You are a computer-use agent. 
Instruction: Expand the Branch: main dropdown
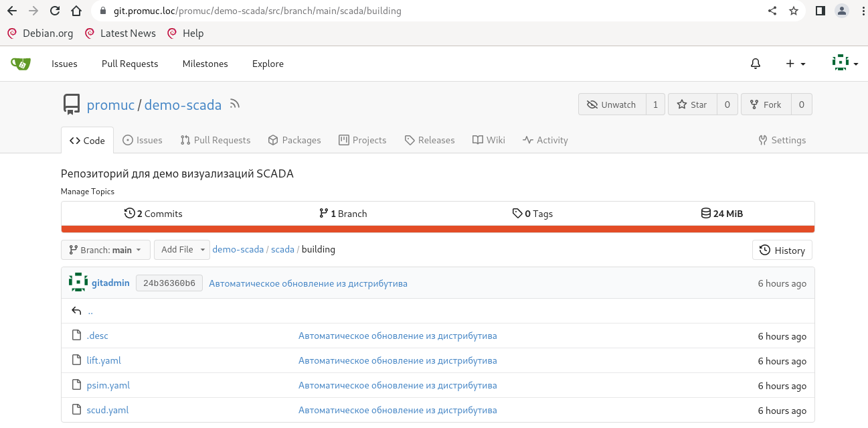tap(106, 250)
